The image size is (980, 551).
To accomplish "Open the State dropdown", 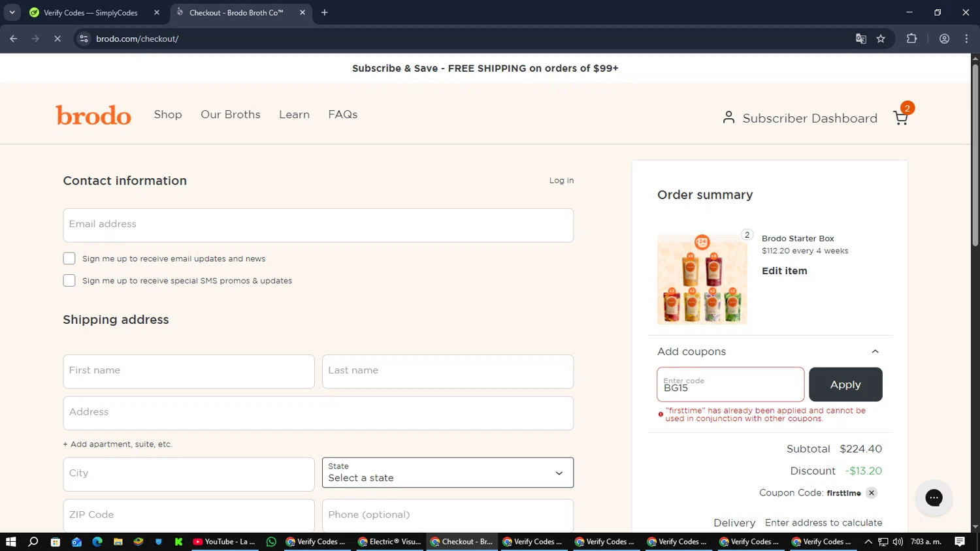I will coord(448,473).
